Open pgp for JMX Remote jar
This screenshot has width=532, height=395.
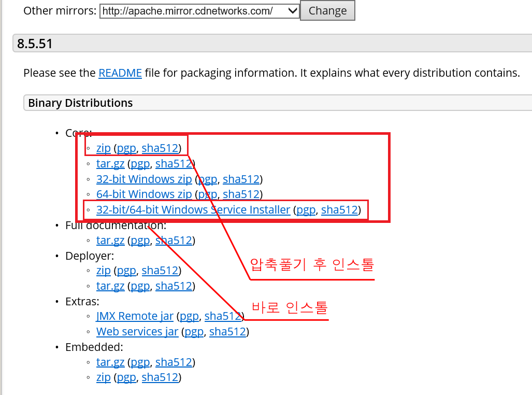[189, 316]
